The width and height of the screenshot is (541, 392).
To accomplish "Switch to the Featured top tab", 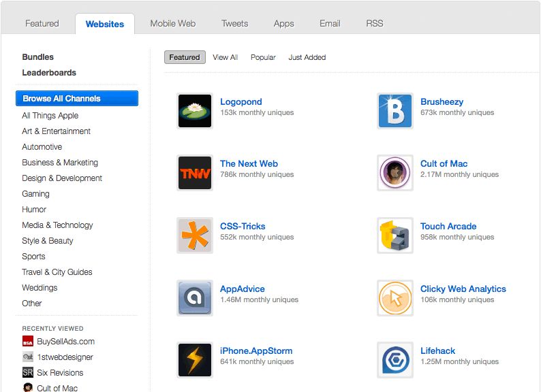I will click(42, 23).
